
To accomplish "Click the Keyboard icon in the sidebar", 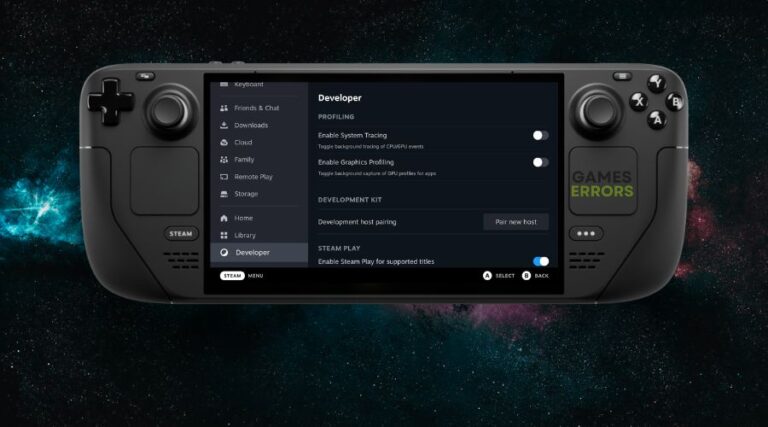I will [224, 84].
